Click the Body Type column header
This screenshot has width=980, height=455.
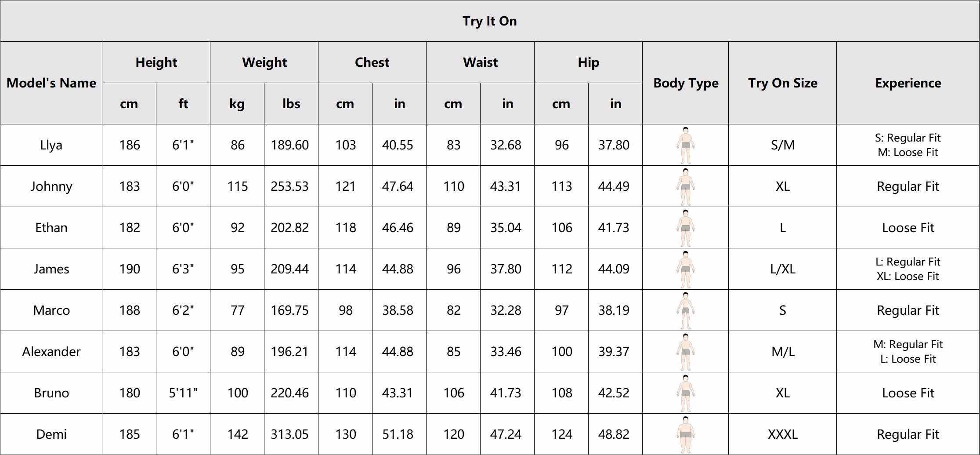point(686,83)
